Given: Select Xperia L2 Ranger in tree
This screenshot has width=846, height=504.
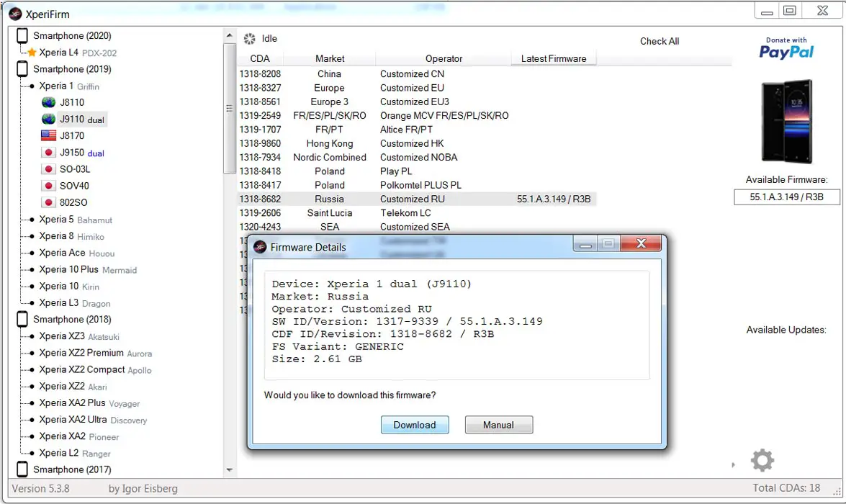Looking at the screenshot, I should (74, 454).
